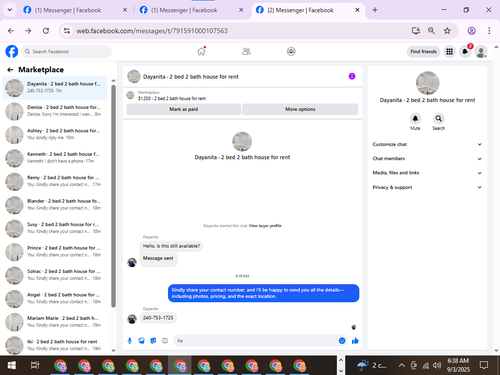The width and height of the screenshot is (500, 375).
Task: Send a thumbs-up like
Action: coord(355,341)
